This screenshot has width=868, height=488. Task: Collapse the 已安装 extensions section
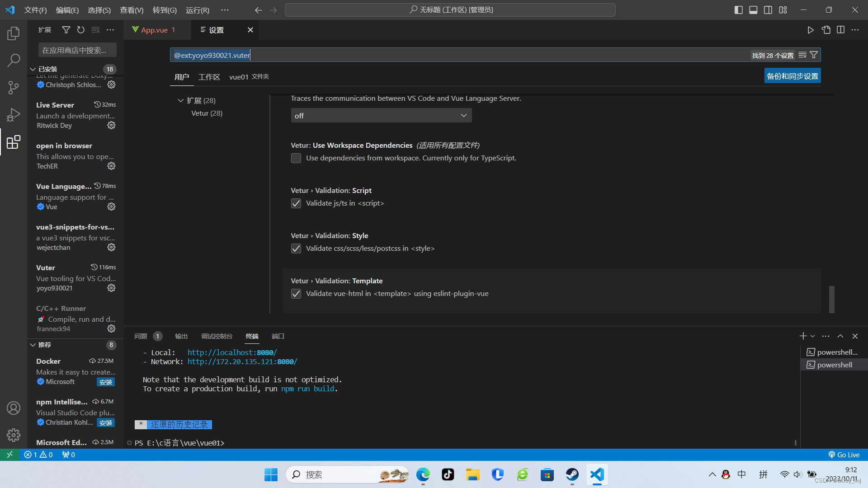coord(33,69)
